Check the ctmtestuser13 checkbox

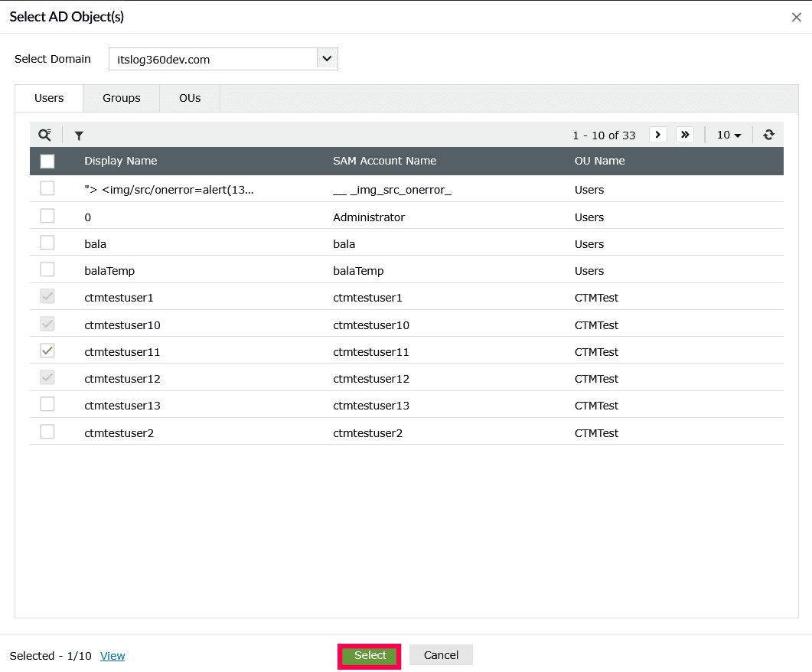pyautogui.click(x=47, y=404)
